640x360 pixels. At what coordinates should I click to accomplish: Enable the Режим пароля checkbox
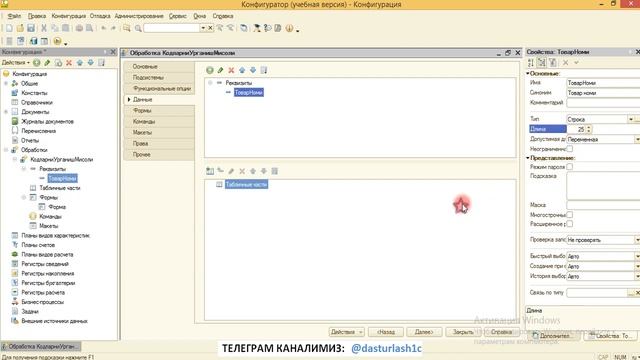tap(569, 167)
